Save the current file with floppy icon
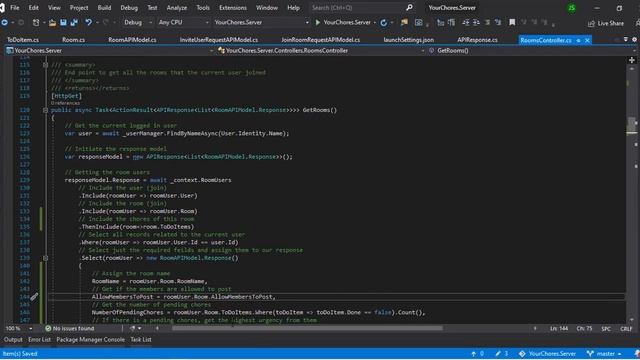The width and height of the screenshot is (640, 360). point(63,22)
